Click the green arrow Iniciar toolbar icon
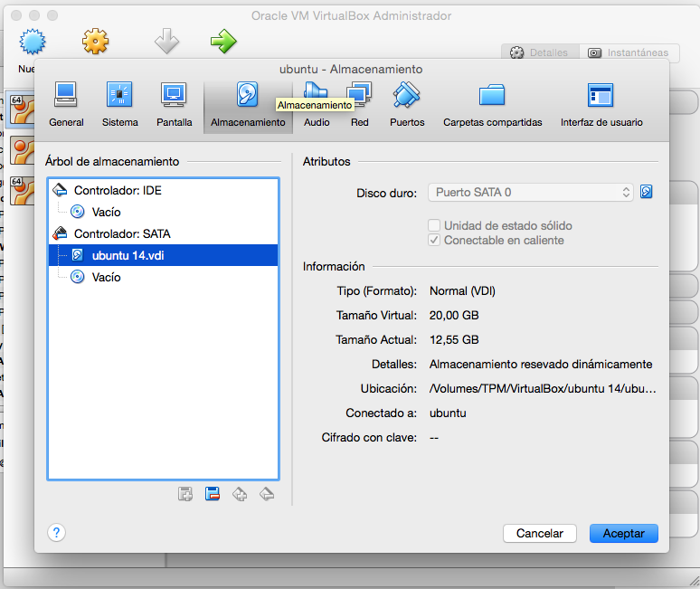700x589 pixels. (223, 42)
